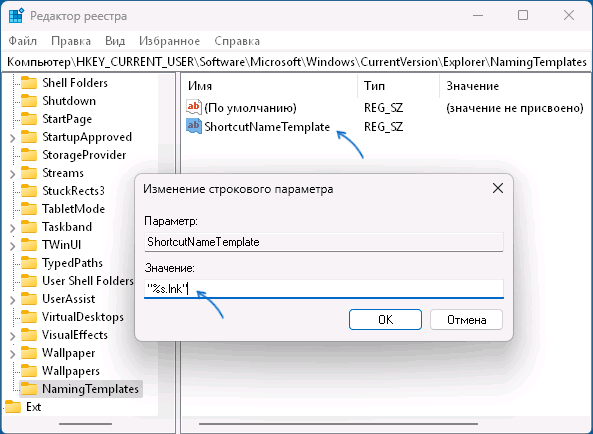Click the Значение value input field
This screenshot has width=593, height=434.
tap(324, 289)
